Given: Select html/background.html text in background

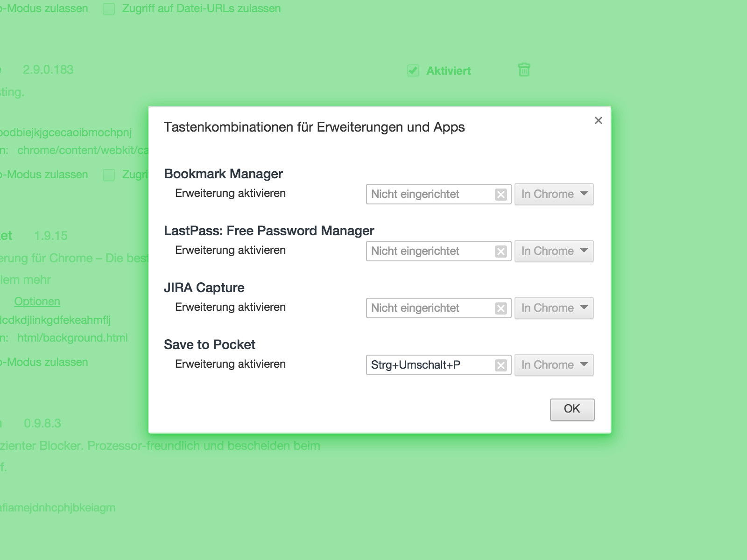Looking at the screenshot, I should coord(72,337).
